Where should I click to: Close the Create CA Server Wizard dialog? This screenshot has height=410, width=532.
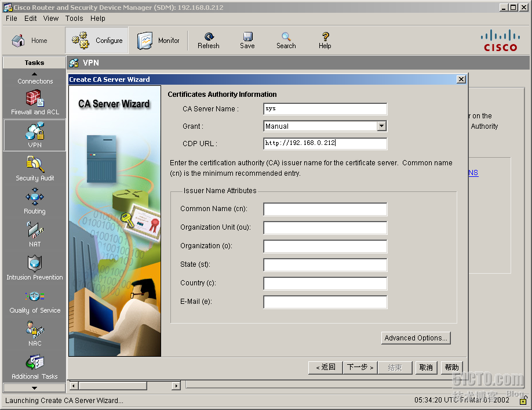(x=461, y=79)
